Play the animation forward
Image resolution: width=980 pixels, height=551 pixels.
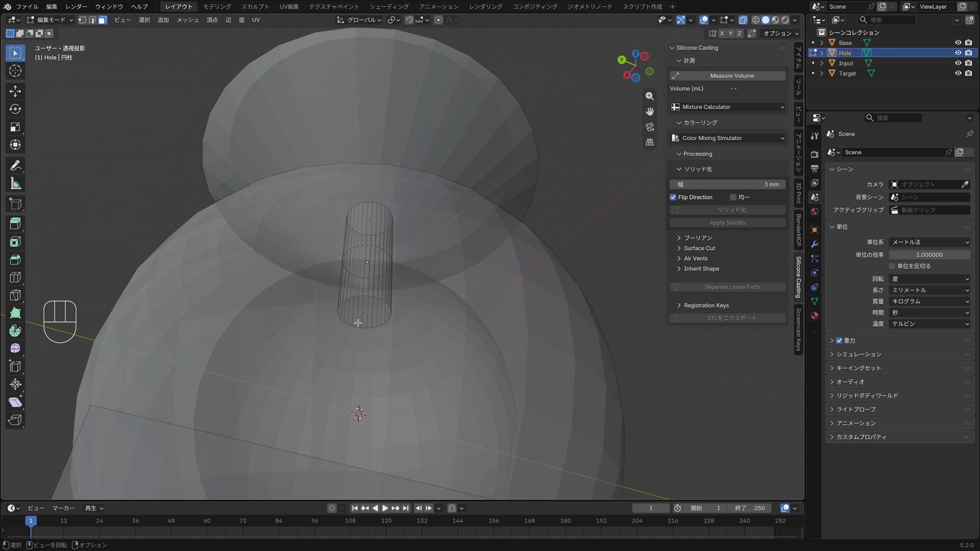(x=385, y=508)
